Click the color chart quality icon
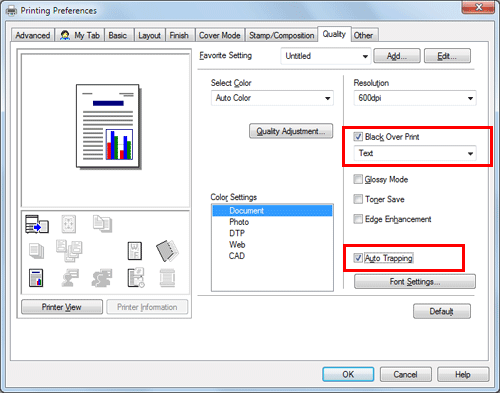The image size is (500, 393). click(36, 278)
